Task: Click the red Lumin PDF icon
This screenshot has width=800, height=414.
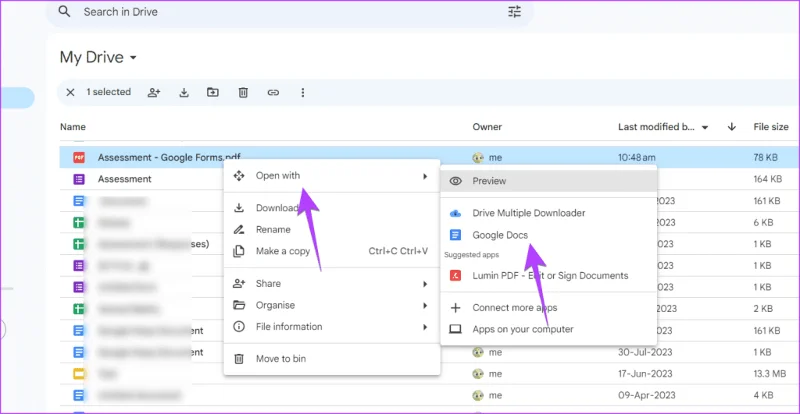Action: tap(455, 276)
